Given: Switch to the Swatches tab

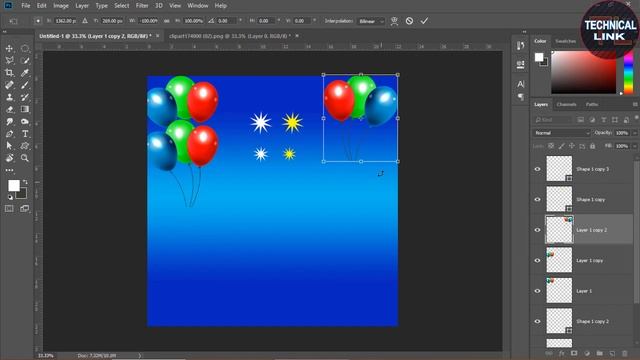Looking at the screenshot, I should tap(566, 41).
